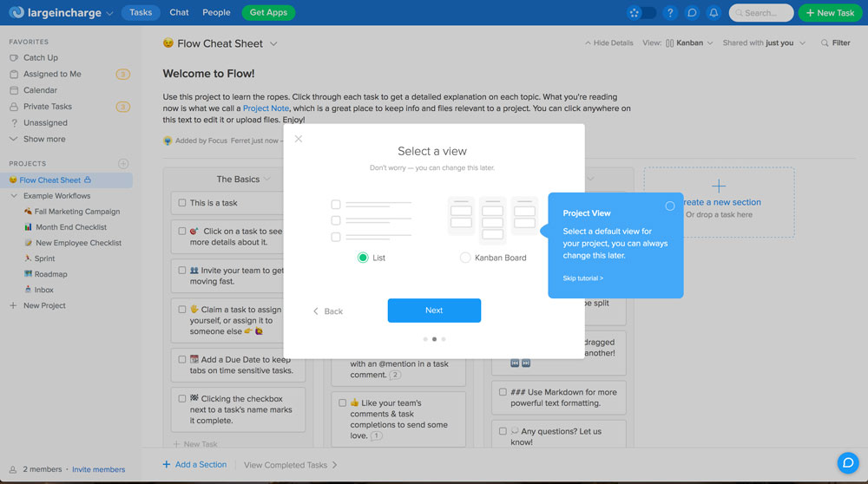Expand Show more in favorites
The width and height of the screenshot is (868, 484).
[x=44, y=139]
